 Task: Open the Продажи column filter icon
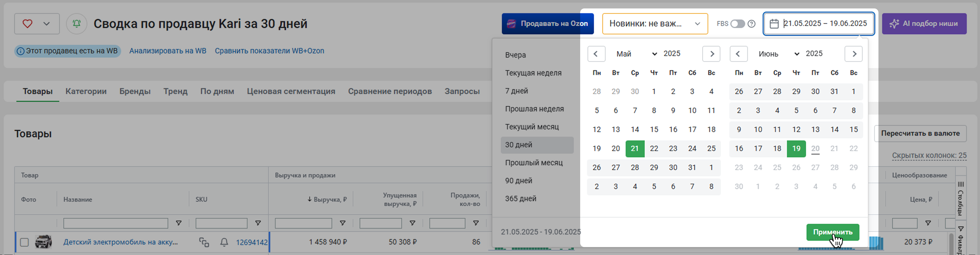click(475, 224)
